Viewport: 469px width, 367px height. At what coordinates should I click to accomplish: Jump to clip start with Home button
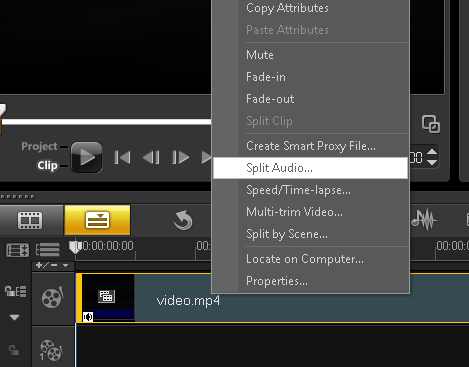122,157
